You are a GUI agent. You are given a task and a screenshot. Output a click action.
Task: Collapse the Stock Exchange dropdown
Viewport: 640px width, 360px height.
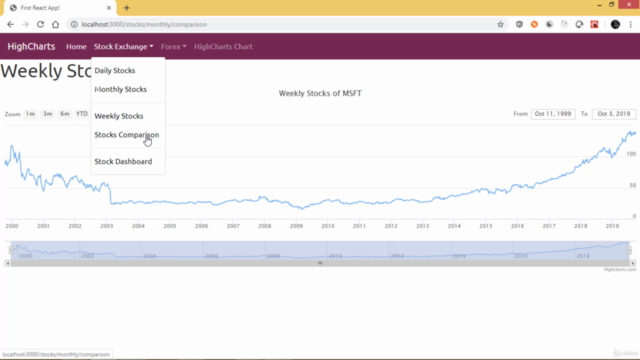124,47
